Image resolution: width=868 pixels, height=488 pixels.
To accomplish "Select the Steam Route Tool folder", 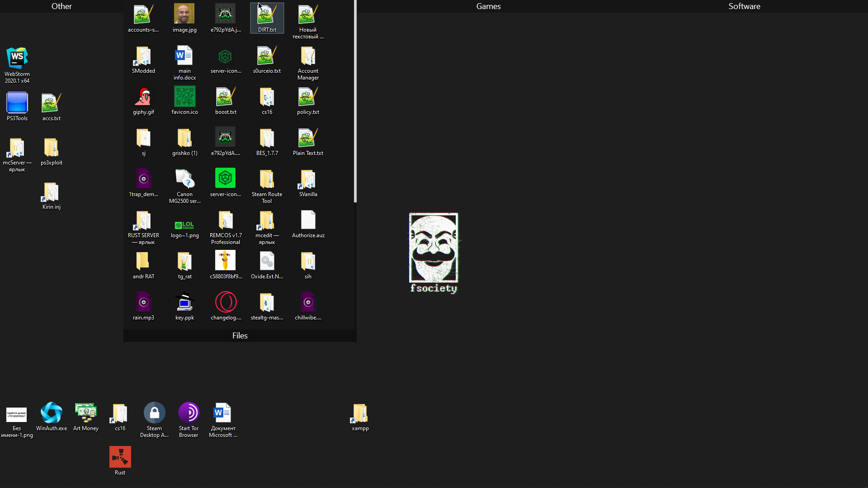I will (267, 179).
